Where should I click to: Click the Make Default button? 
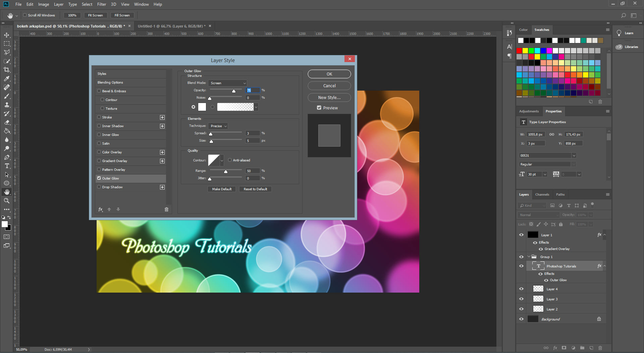pos(222,189)
